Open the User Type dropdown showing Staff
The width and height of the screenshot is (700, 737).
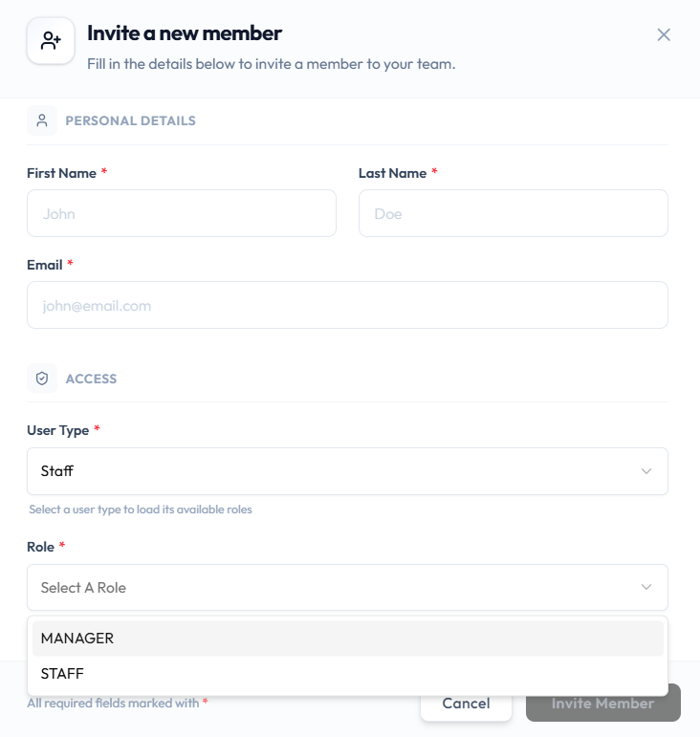pyautogui.click(x=347, y=471)
